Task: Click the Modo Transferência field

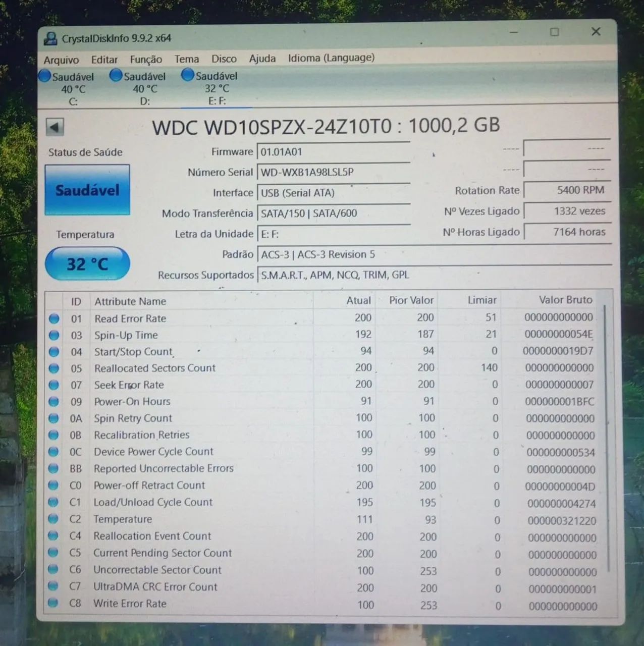Action: [333, 213]
